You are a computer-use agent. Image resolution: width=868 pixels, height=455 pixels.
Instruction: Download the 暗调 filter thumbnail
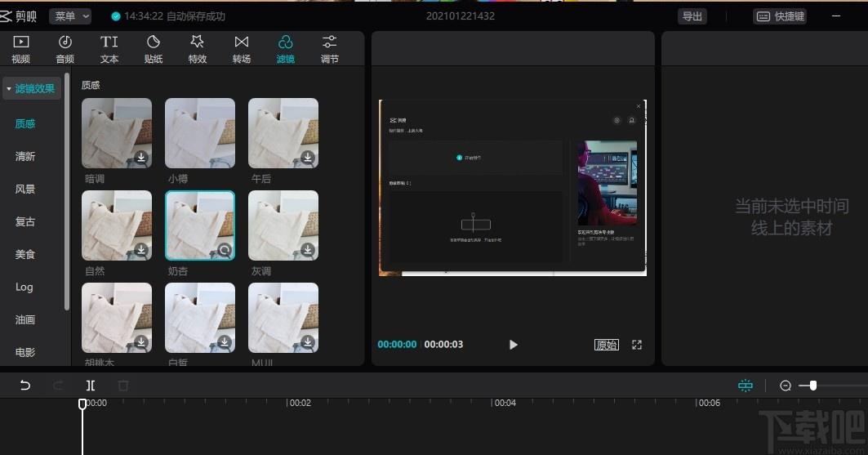[142, 157]
